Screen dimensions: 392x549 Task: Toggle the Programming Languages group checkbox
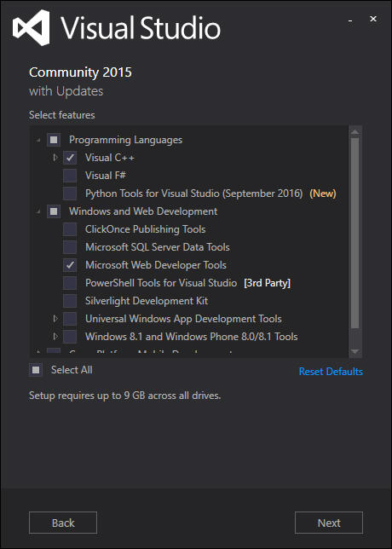tap(54, 140)
